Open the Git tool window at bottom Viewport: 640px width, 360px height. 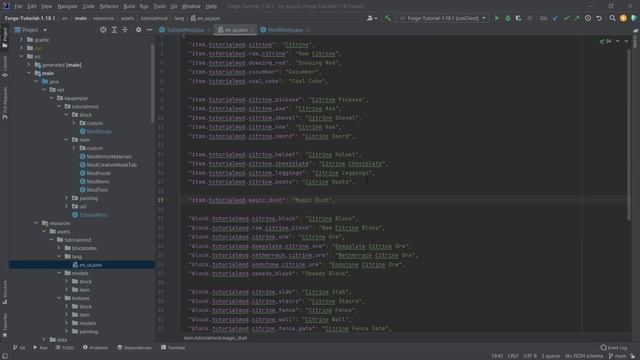19,348
